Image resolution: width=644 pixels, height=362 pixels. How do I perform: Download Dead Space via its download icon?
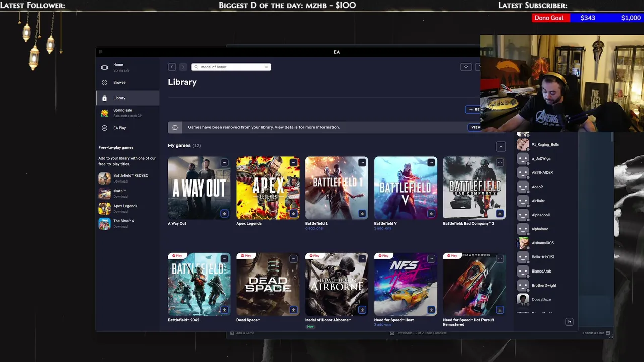click(293, 310)
